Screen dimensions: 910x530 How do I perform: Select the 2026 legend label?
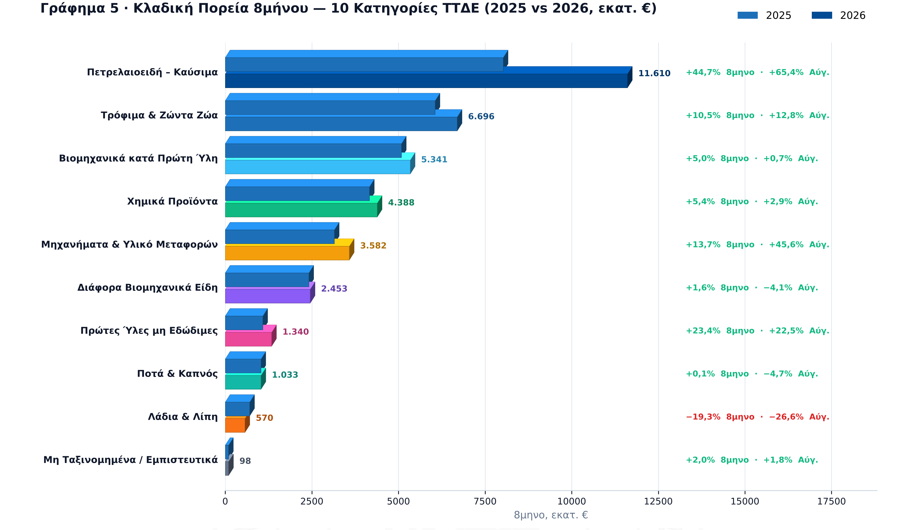tap(853, 16)
